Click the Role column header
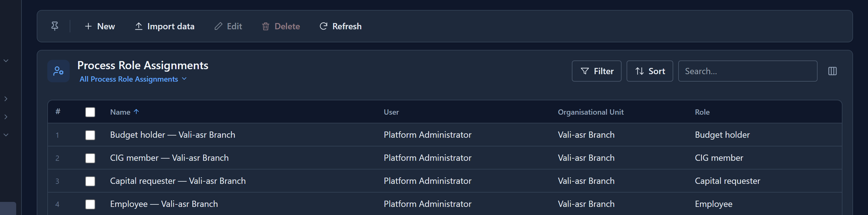 tap(702, 112)
